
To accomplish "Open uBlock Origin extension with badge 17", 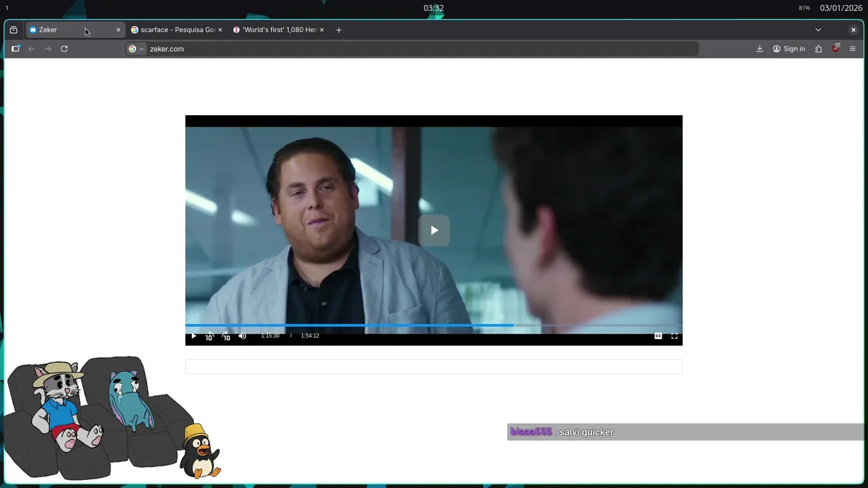I will pyautogui.click(x=835, y=48).
